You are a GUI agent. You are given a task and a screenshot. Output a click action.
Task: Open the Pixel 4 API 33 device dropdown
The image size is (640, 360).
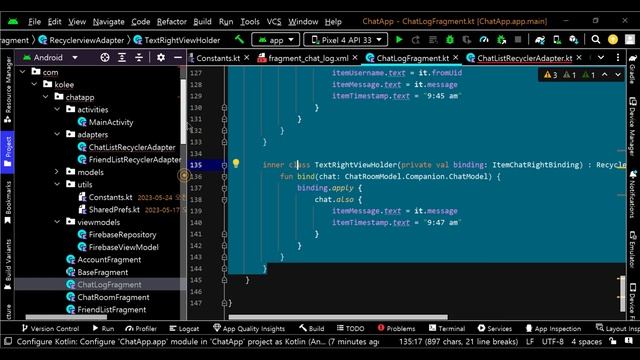click(346, 40)
